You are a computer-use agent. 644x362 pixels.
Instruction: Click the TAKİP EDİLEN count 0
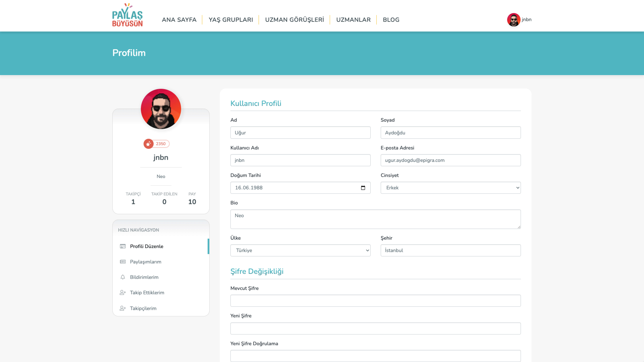pos(164,202)
